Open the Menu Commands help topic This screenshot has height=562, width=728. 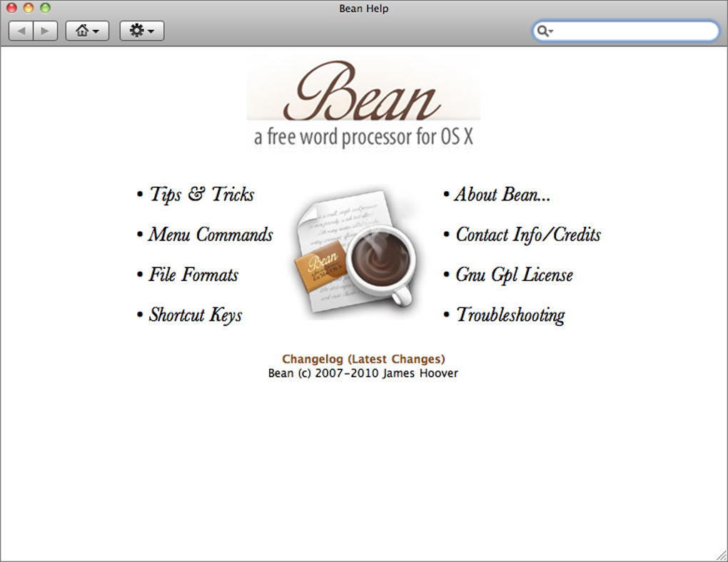tap(211, 235)
